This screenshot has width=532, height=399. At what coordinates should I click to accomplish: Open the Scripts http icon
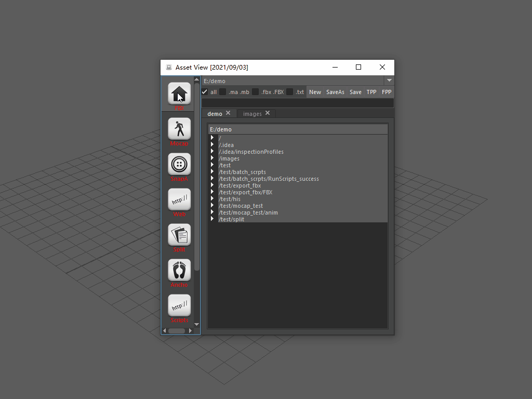tap(179, 305)
